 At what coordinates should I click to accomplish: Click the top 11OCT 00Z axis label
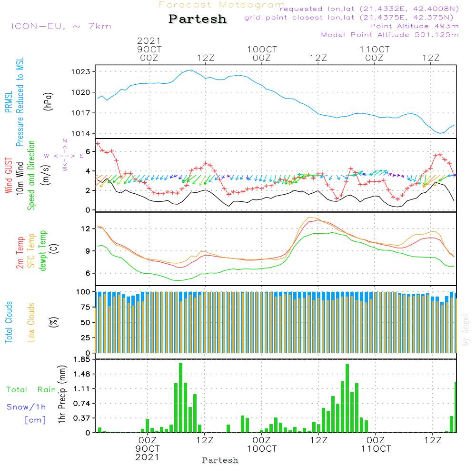coord(375,53)
